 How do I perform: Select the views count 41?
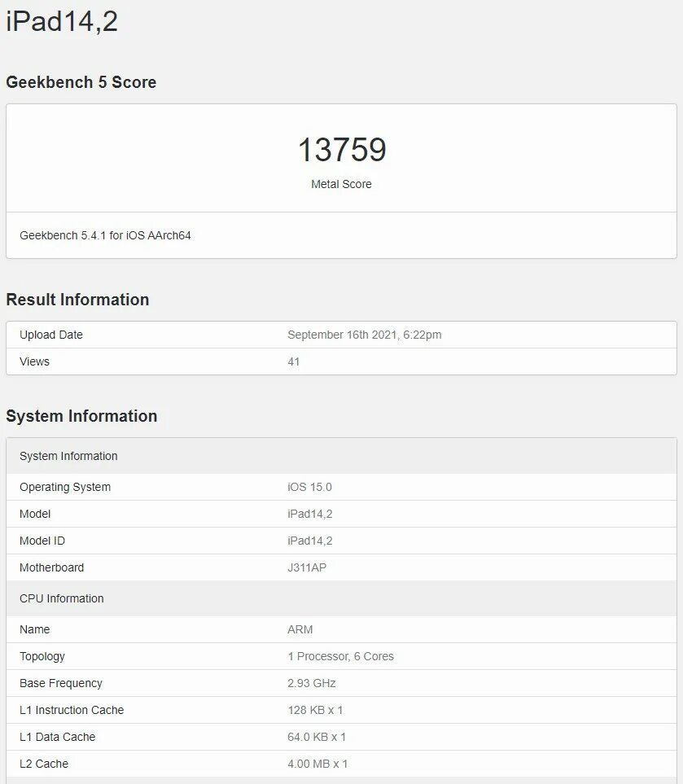coord(294,361)
